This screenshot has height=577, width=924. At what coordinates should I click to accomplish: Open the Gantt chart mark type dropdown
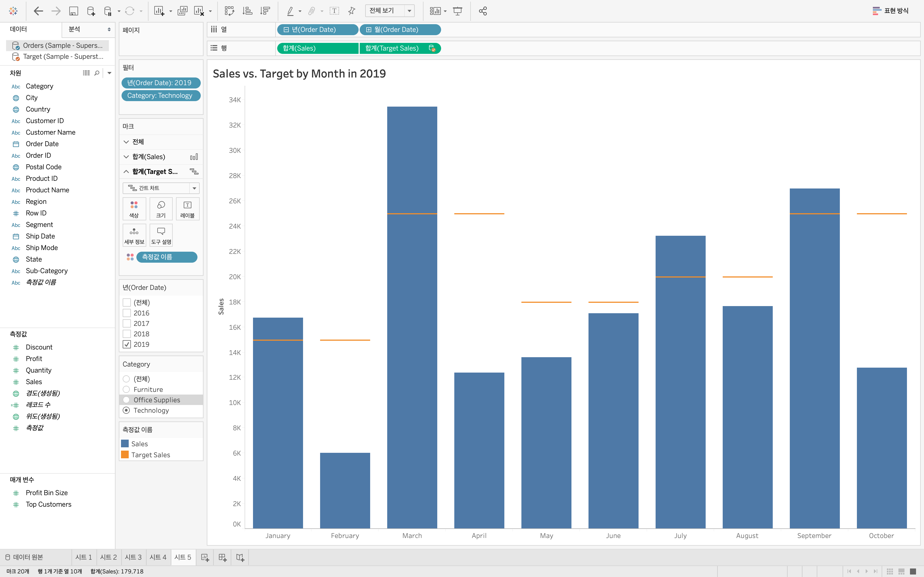[161, 188]
